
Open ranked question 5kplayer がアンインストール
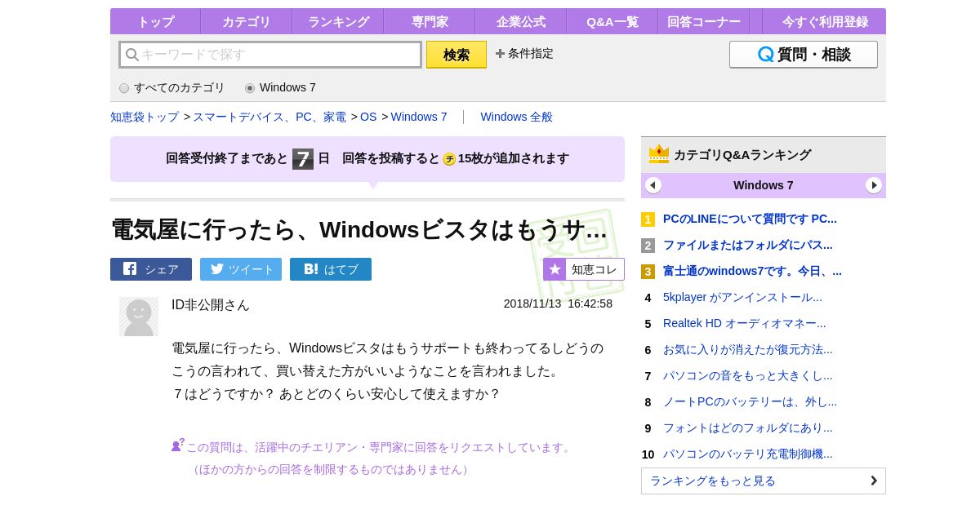pyautogui.click(x=742, y=297)
